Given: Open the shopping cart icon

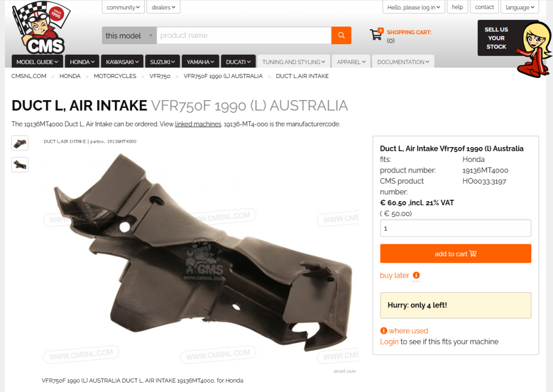Looking at the screenshot, I should (x=376, y=34).
